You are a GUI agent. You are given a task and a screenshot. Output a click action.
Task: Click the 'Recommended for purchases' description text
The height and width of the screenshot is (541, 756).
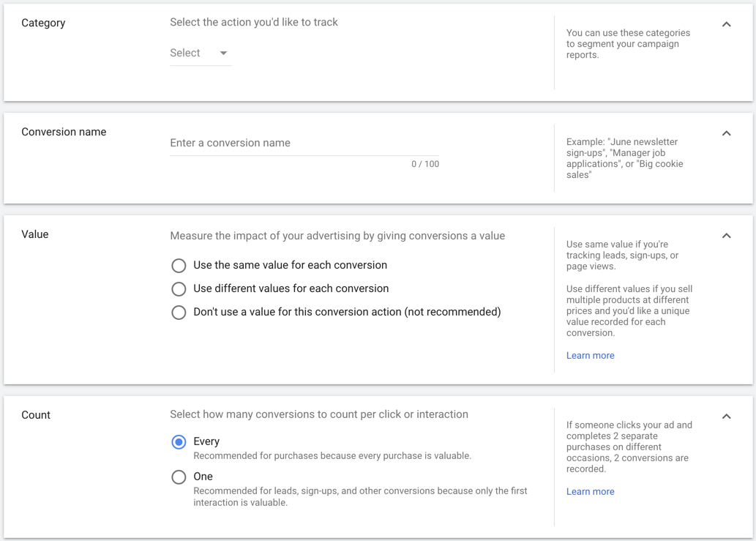pos(332,456)
